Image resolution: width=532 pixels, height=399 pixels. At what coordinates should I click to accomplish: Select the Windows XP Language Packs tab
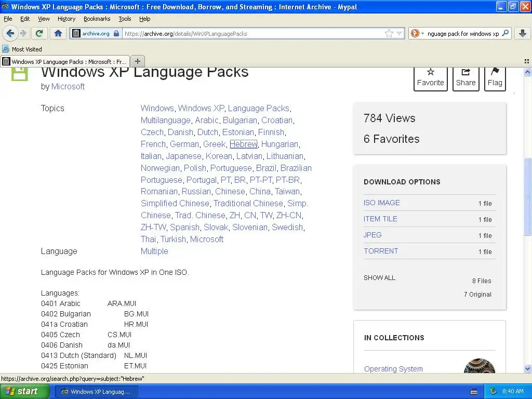65,61
